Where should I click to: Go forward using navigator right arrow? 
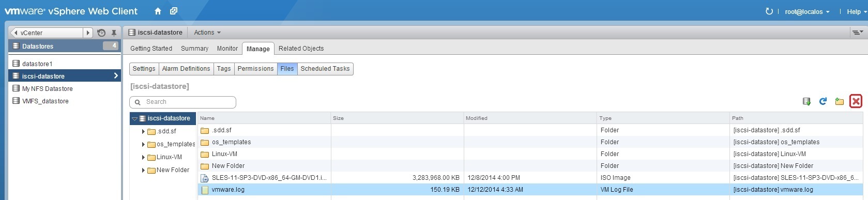[88, 33]
